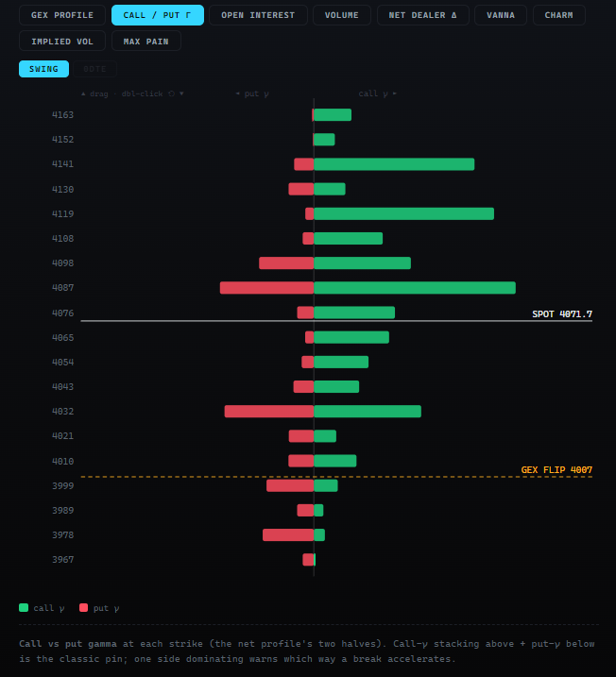The height and width of the screenshot is (677, 616).
Task: Click the strike label 4054
Action: [62, 362]
